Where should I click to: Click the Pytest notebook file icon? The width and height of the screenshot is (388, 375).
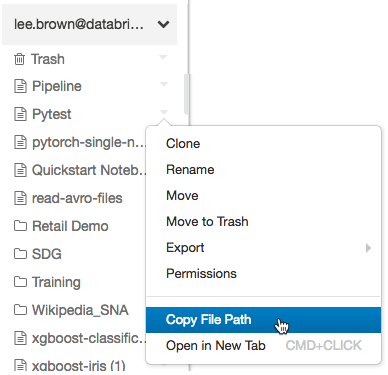(x=20, y=114)
